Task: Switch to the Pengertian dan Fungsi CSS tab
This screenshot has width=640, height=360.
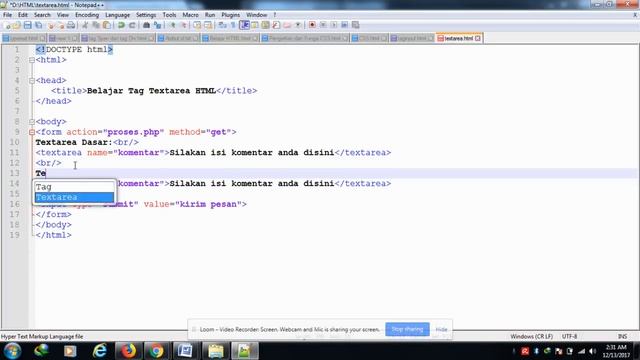Action: point(305,38)
